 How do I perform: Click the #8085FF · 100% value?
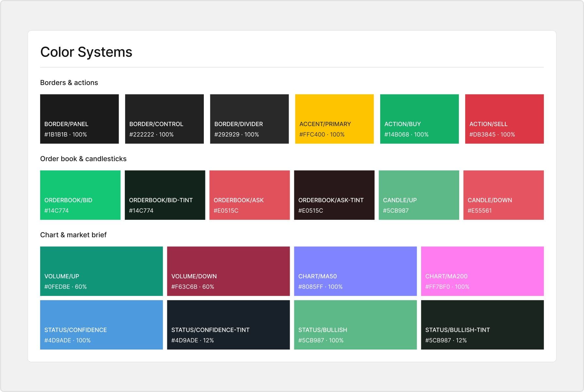[x=320, y=287]
